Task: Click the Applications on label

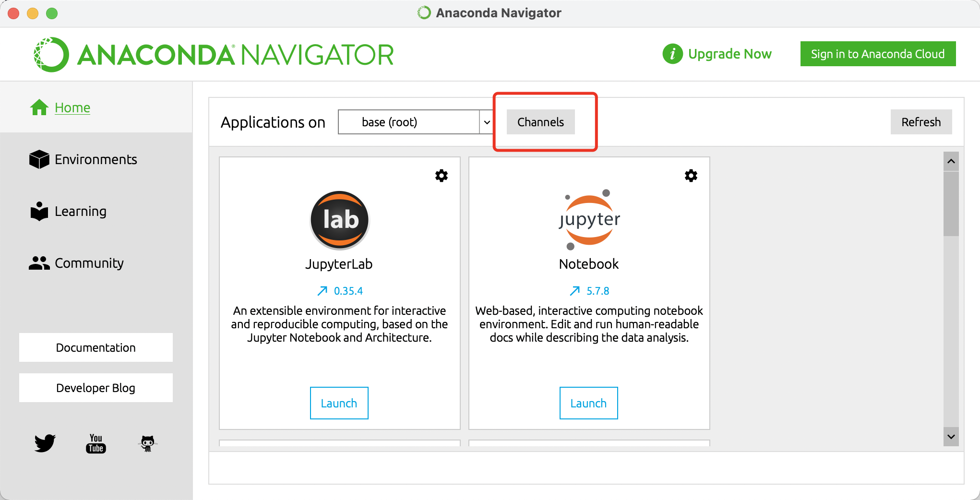Action: click(x=273, y=122)
